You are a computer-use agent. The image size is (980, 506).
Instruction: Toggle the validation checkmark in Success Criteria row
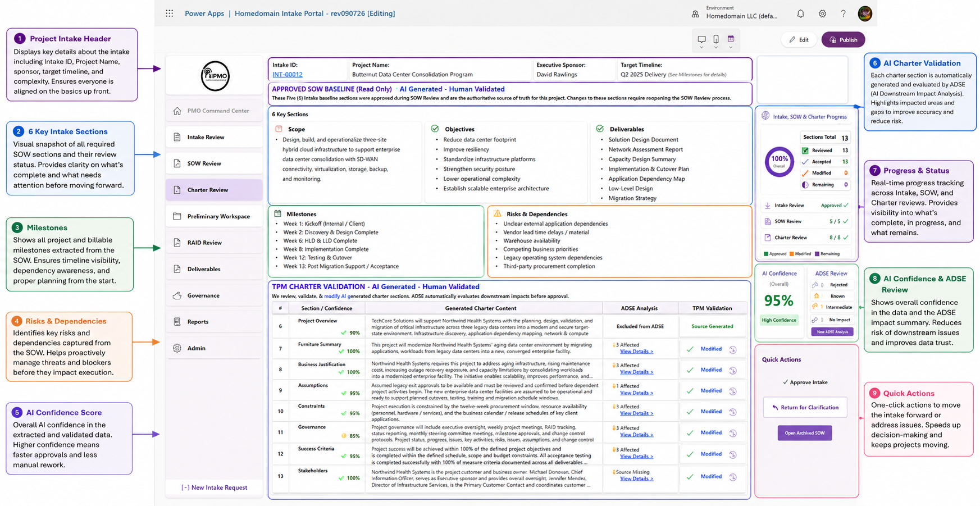click(690, 454)
